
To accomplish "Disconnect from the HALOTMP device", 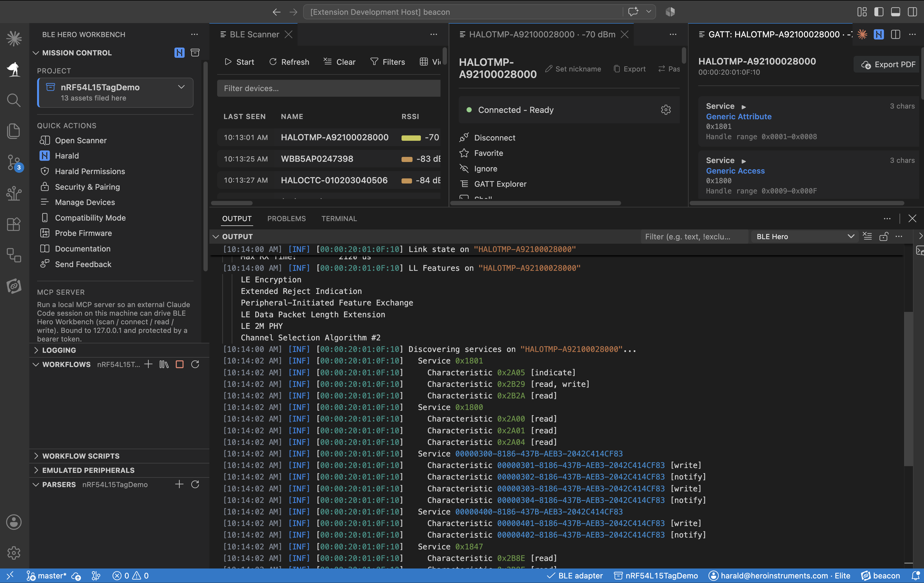I will [487, 138].
